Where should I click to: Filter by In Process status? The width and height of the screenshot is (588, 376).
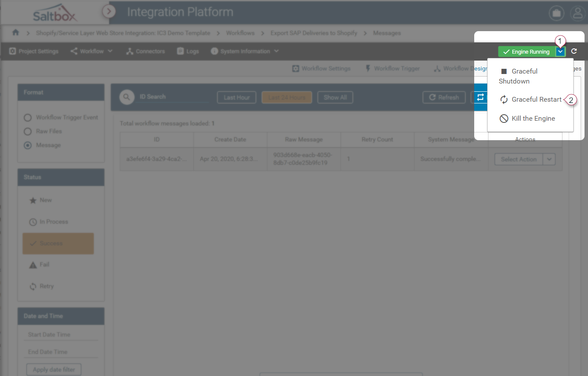tap(58, 222)
